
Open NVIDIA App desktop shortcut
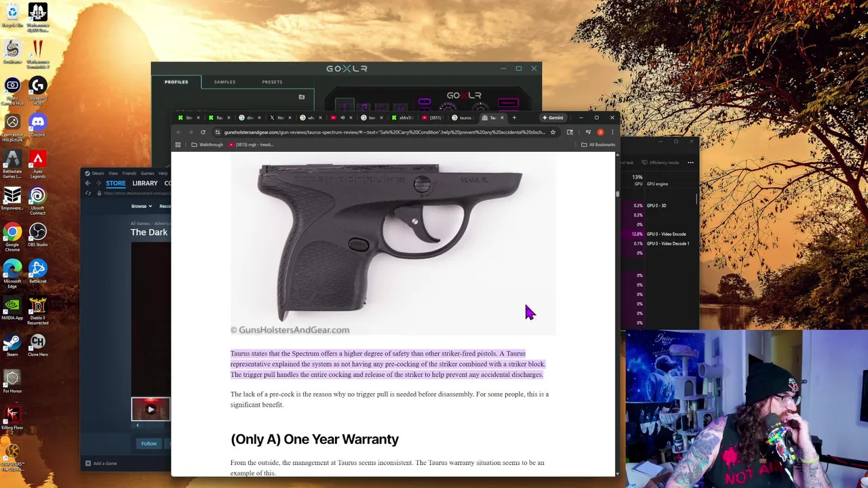coord(12,308)
